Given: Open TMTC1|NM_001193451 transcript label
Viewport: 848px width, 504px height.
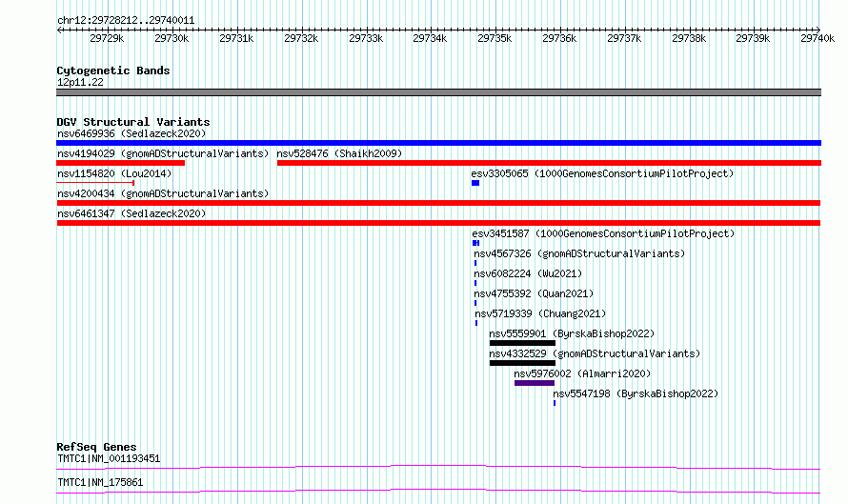Looking at the screenshot, I should pos(109,458).
